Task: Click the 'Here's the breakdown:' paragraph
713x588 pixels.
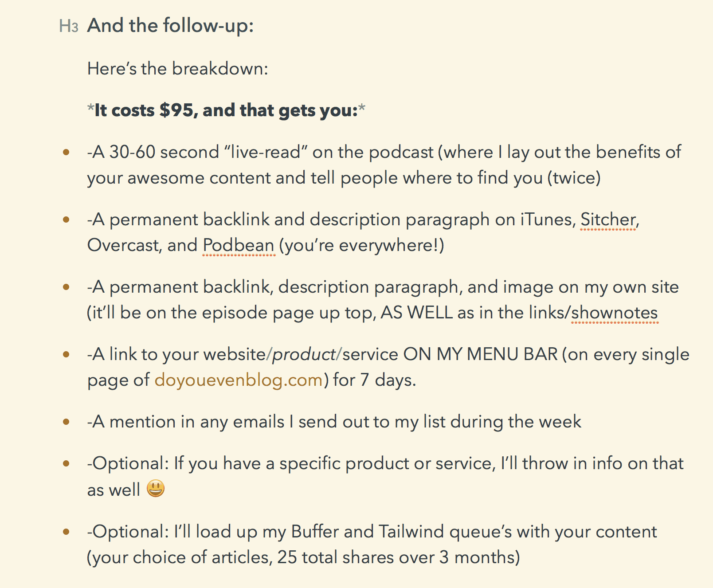Action: pyautogui.click(x=178, y=69)
